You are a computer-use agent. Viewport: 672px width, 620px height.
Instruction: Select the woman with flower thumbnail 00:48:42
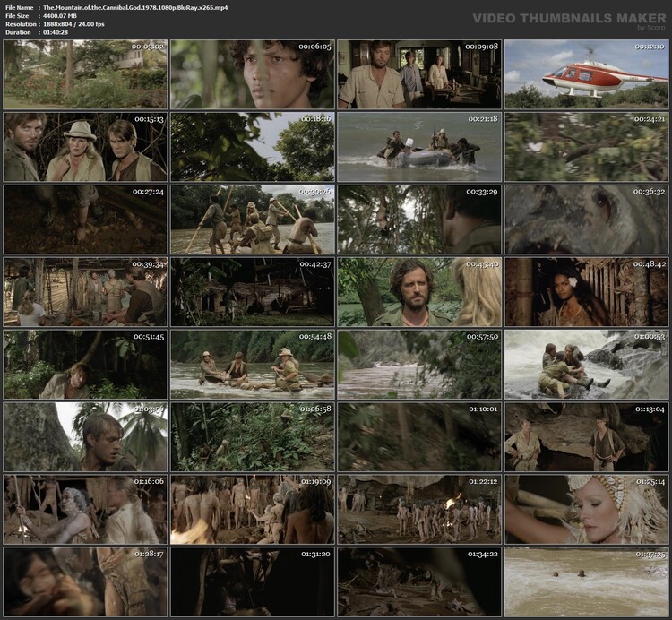pyautogui.click(x=586, y=291)
